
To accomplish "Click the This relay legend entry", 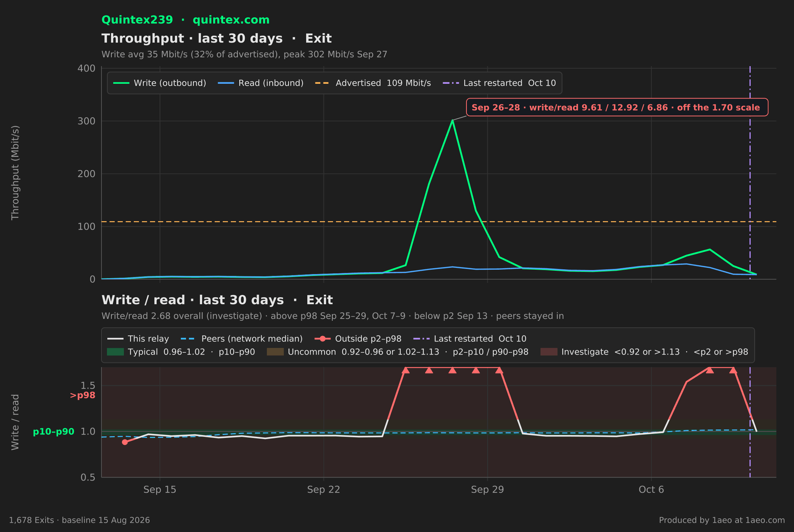I will pyautogui.click(x=138, y=339).
